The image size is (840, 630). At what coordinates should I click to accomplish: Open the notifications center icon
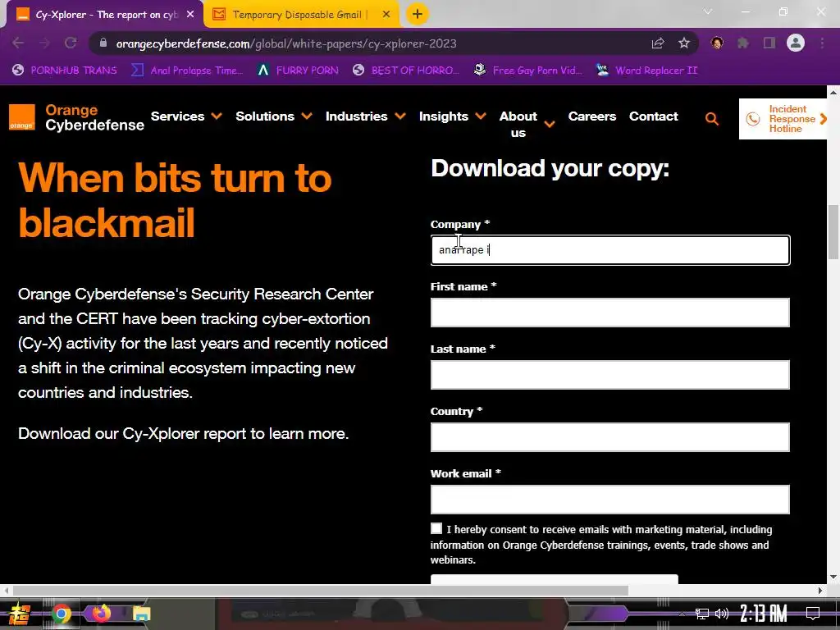point(813,614)
